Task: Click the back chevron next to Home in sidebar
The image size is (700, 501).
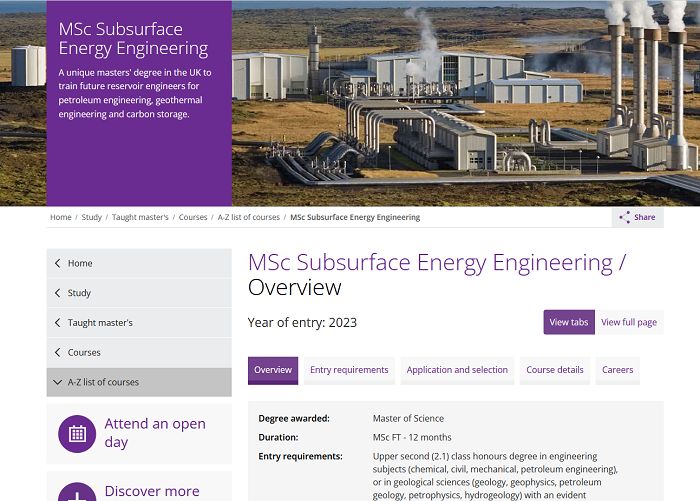Action: point(57,264)
